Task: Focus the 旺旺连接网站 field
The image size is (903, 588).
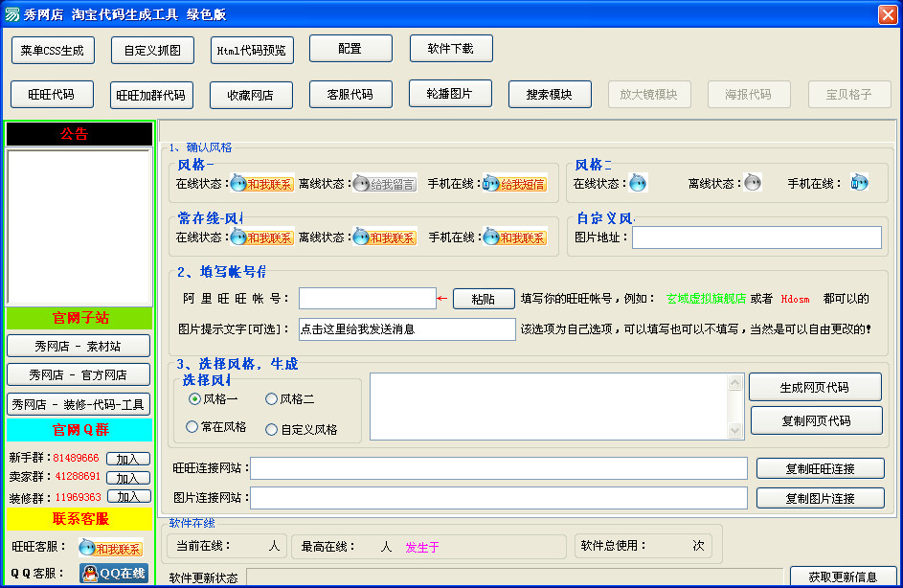Action: coord(499,468)
